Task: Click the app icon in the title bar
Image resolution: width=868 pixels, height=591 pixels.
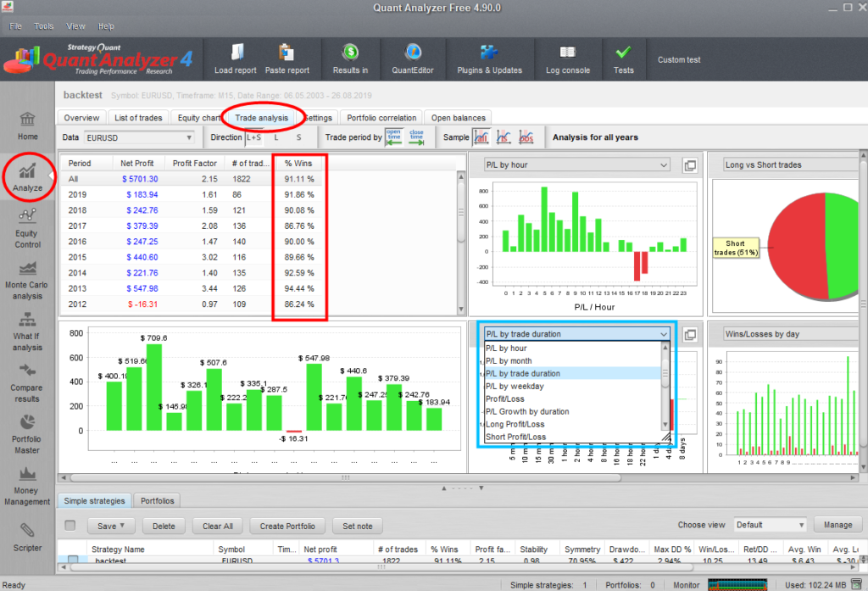Action: tap(7, 7)
